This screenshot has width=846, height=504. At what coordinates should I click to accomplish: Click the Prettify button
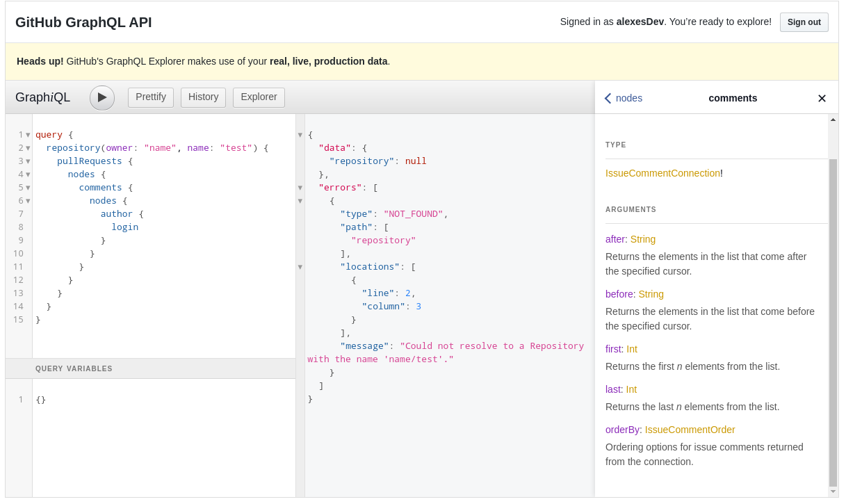coord(151,97)
